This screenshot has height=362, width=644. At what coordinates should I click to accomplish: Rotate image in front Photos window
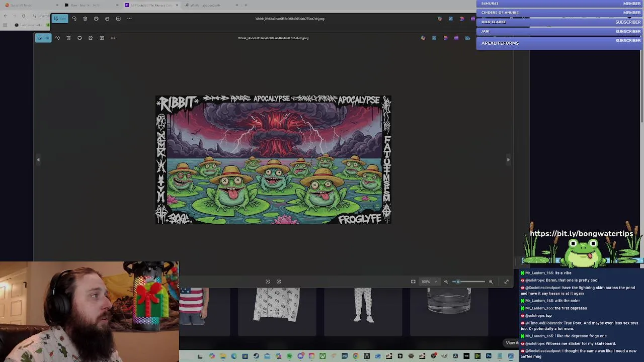57,38
